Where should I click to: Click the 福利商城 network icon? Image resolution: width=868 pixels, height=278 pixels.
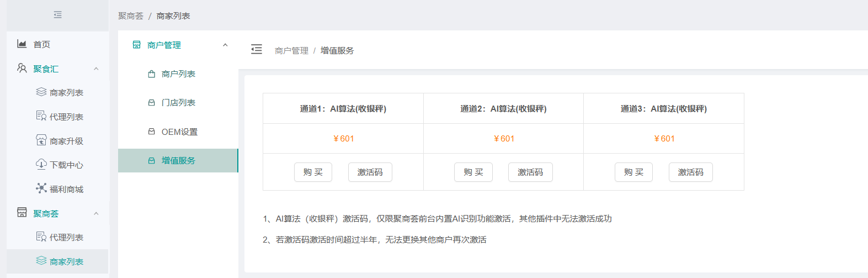[41, 188]
